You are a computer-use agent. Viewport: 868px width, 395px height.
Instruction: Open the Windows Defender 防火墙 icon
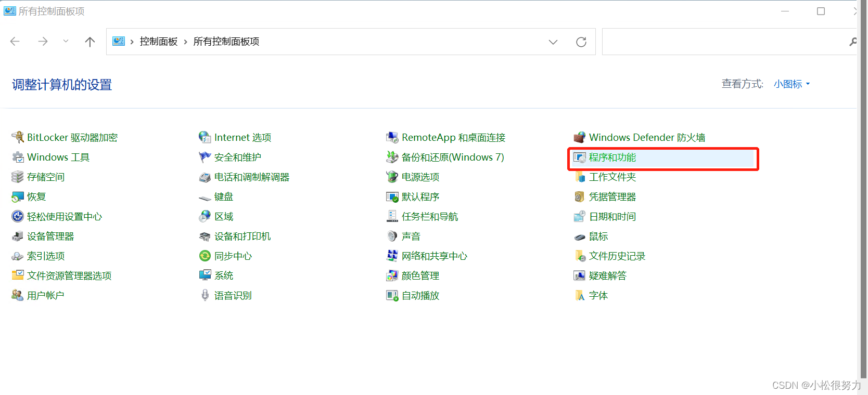click(580, 137)
